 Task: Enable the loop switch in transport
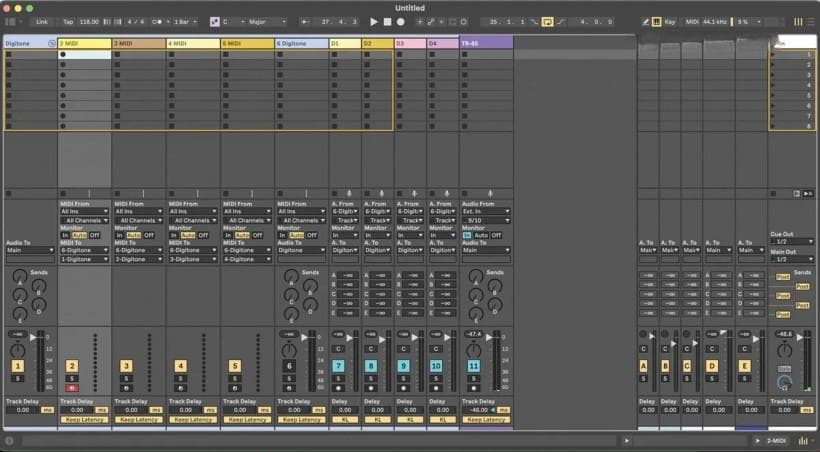[547, 22]
